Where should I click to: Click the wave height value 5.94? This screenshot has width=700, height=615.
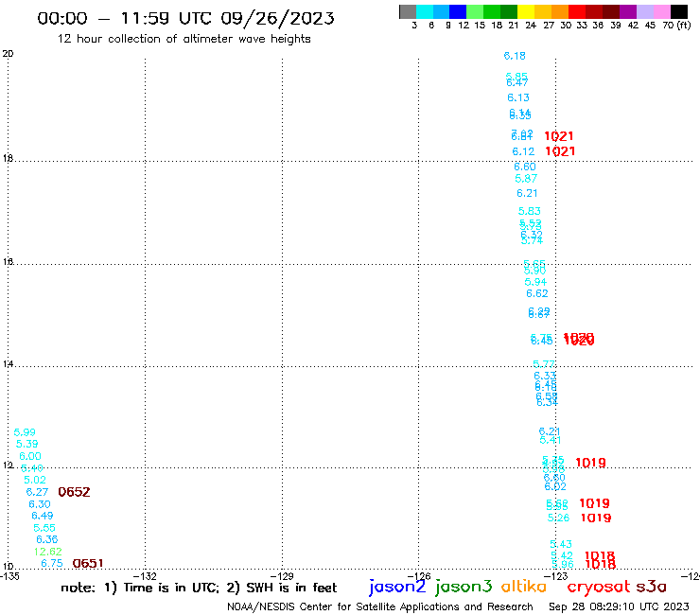click(535, 282)
